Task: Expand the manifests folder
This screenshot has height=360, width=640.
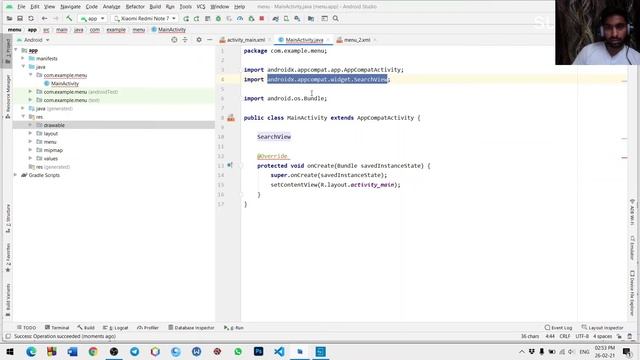Action: 23,58
